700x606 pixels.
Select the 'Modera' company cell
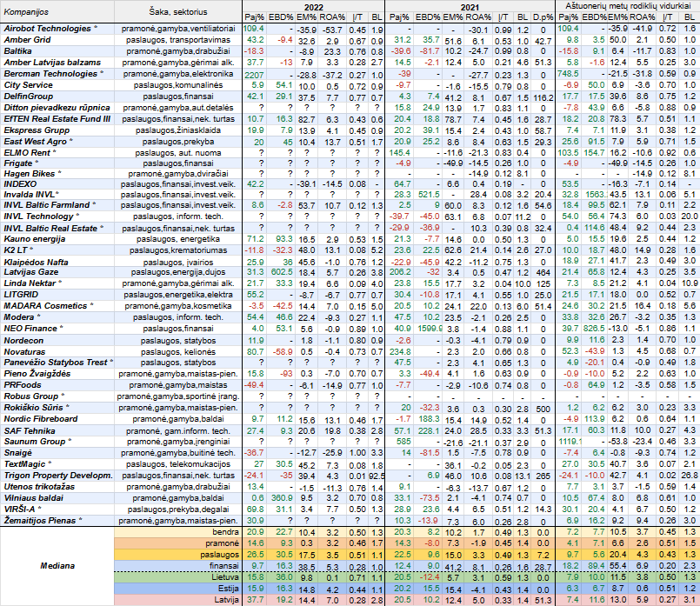(57, 317)
